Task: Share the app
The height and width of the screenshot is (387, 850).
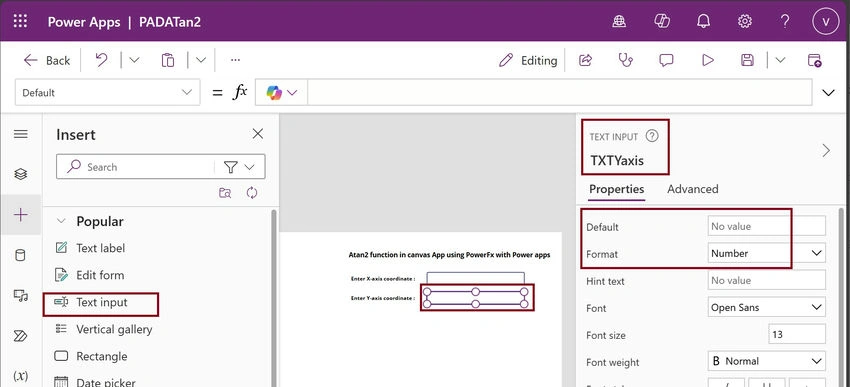Action: point(585,60)
